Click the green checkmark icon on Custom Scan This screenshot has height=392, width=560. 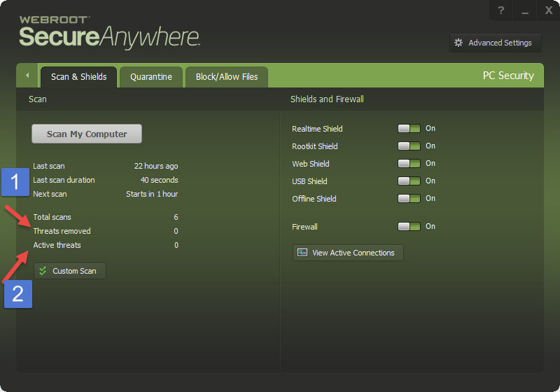(x=43, y=271)
